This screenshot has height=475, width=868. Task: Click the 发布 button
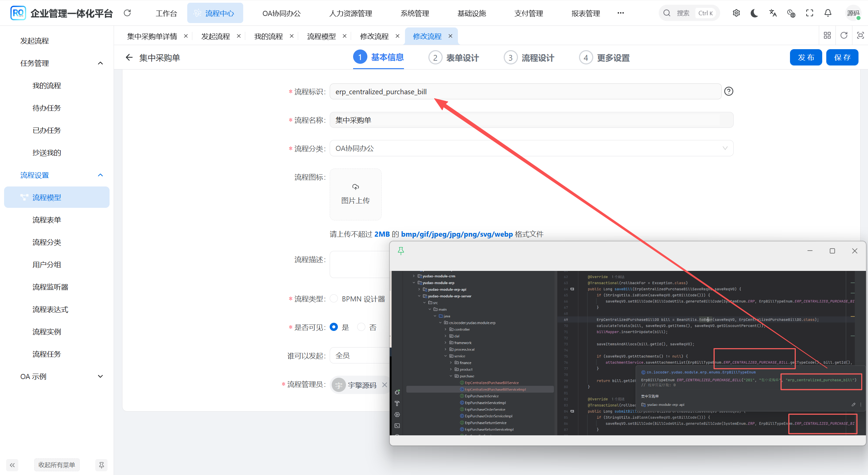click(806, 57)
